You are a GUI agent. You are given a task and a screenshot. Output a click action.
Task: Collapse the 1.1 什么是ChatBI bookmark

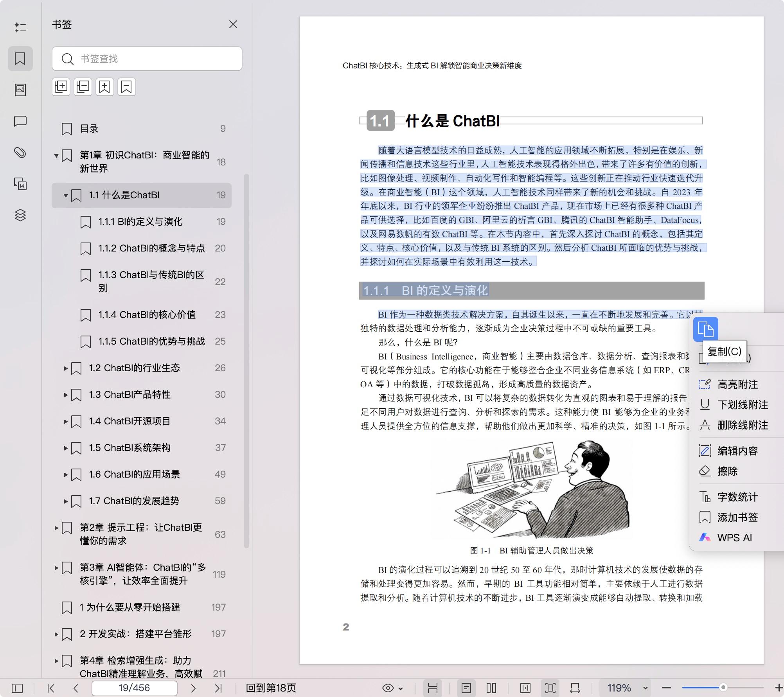point(66,195)
